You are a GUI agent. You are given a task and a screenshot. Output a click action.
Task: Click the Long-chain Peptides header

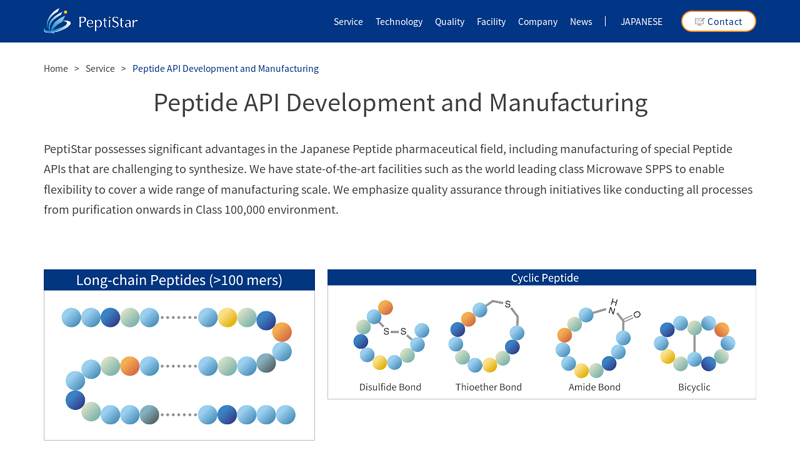click(179, 280)
